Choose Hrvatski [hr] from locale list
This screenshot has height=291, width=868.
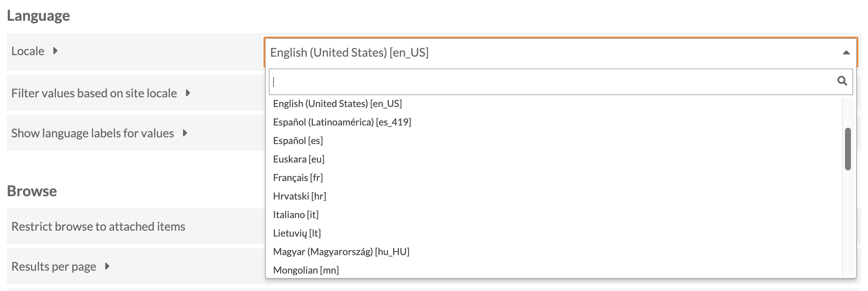coord(299,196)
